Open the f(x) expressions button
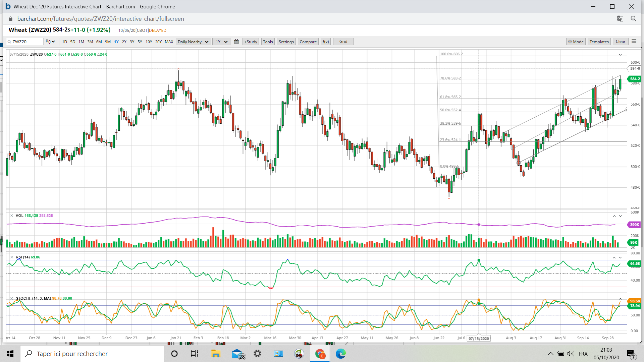 325,42
